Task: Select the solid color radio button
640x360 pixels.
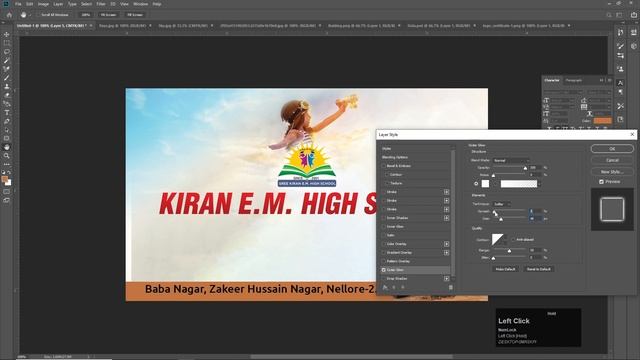Action: 476,184
